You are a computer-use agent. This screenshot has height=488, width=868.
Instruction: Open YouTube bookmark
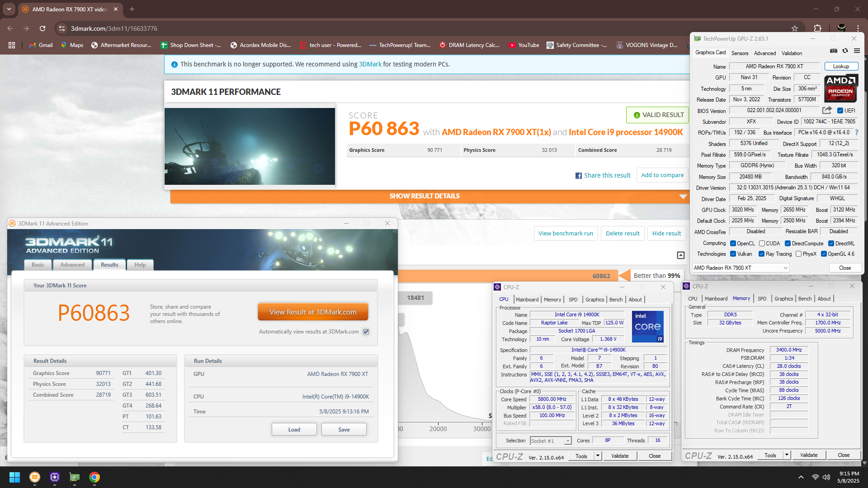[x=524, y=45]
